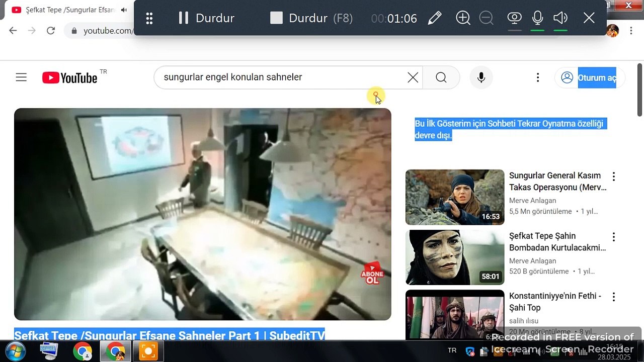
Task: Open YouTube settings three-dot menu
Action: point(538,77)
